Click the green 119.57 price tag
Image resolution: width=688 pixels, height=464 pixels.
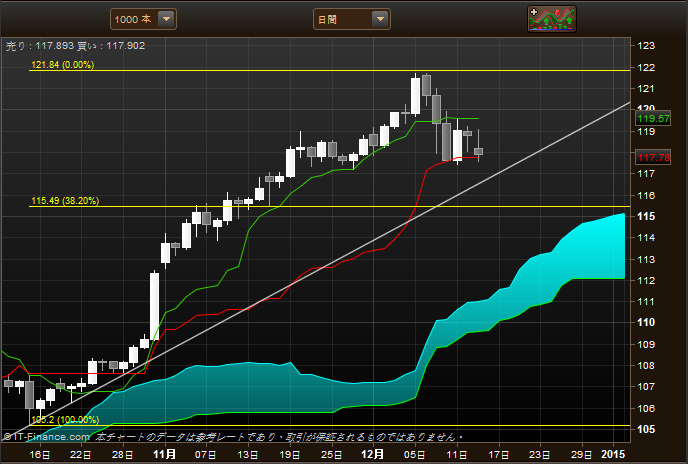(653, 119)
